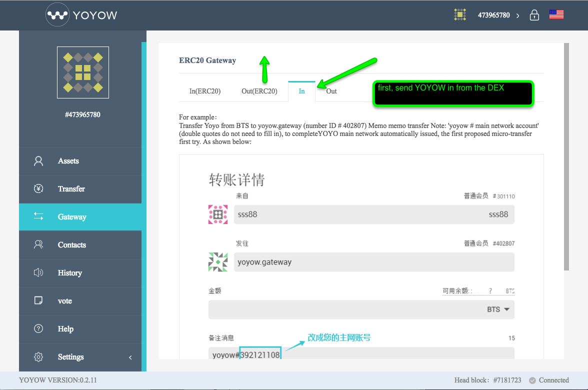Click the Head block #7181723 text
The height and width of the screenshot is (390, 588).
click(487, 380)
